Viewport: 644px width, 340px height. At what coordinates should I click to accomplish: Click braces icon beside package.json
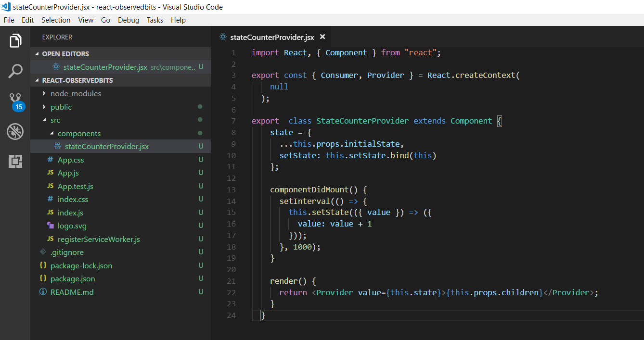point(43,278)
